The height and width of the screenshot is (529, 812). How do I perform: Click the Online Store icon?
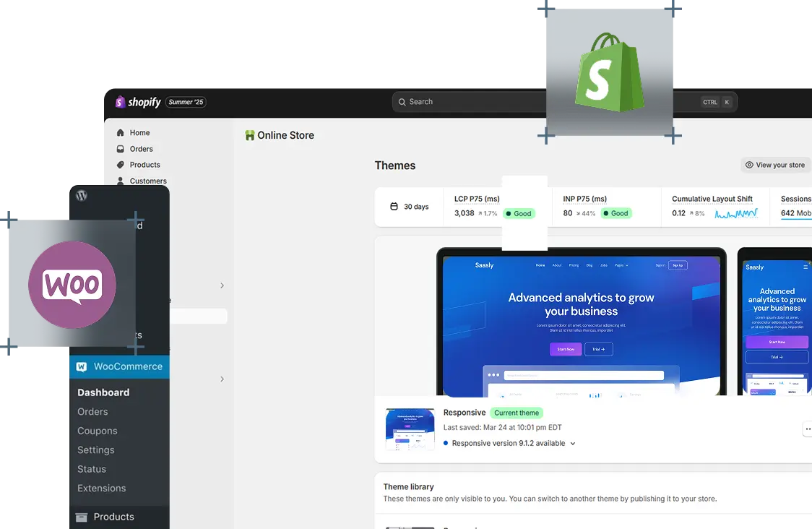coord(250,135)
